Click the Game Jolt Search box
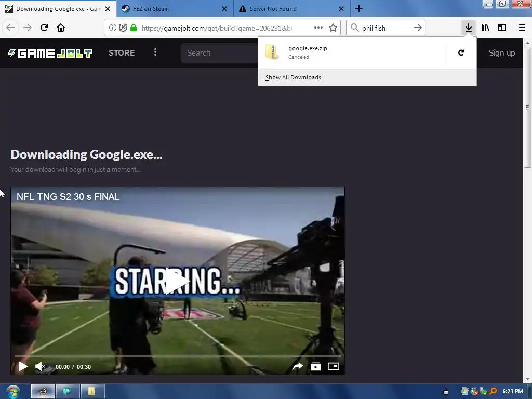 [219, 53]
